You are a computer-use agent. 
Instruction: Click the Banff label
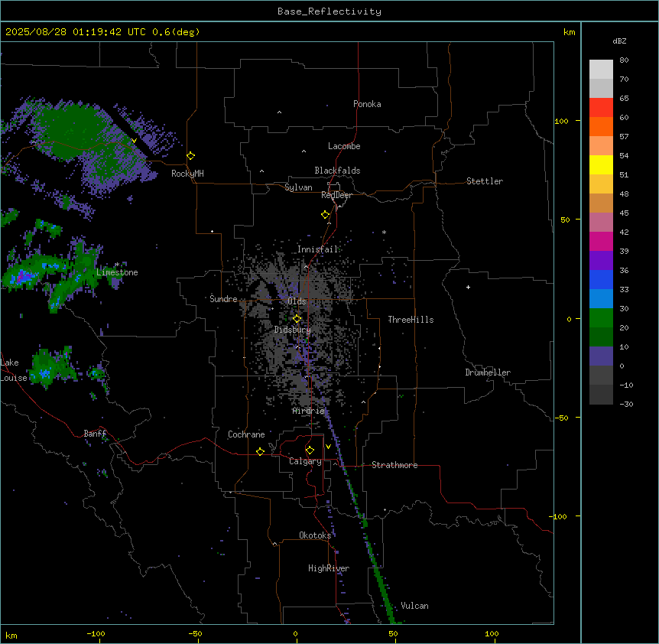point(95,434)
